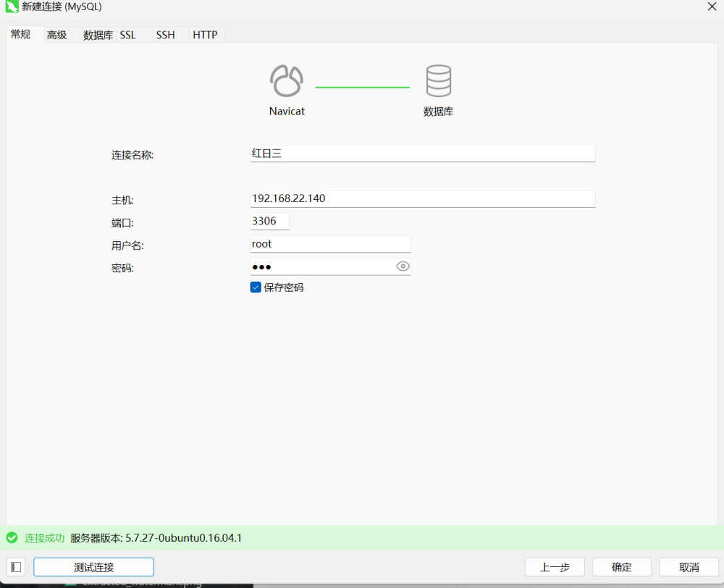This screenshot has width=724, height=588.
Task: Click the Navicat logo icon
Action: (287, 80)
